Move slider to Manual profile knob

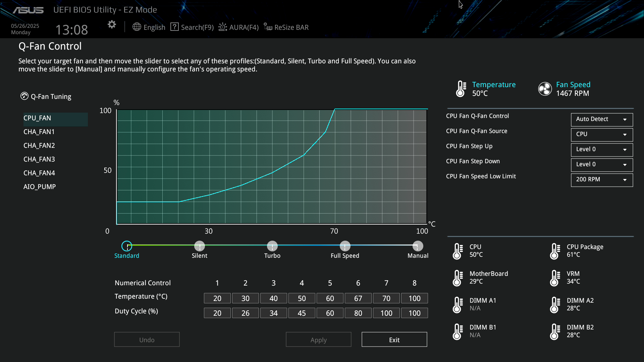(x=418, y=246)
